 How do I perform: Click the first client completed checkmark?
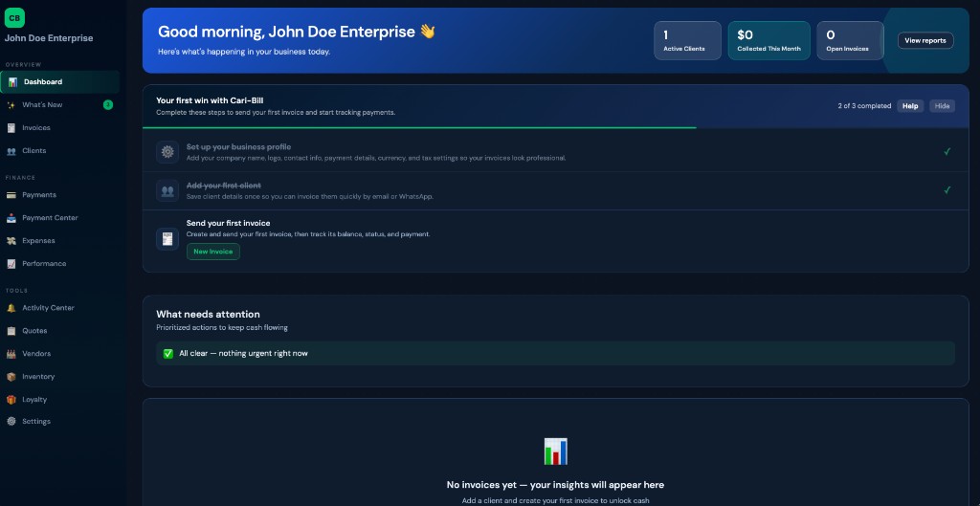tap(947, 190)
